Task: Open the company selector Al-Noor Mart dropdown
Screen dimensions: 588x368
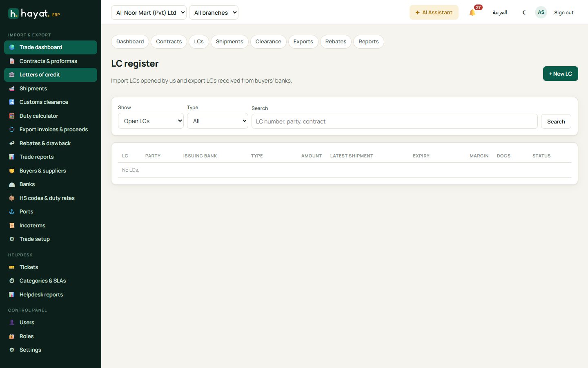Action: [x=149, y=13]
